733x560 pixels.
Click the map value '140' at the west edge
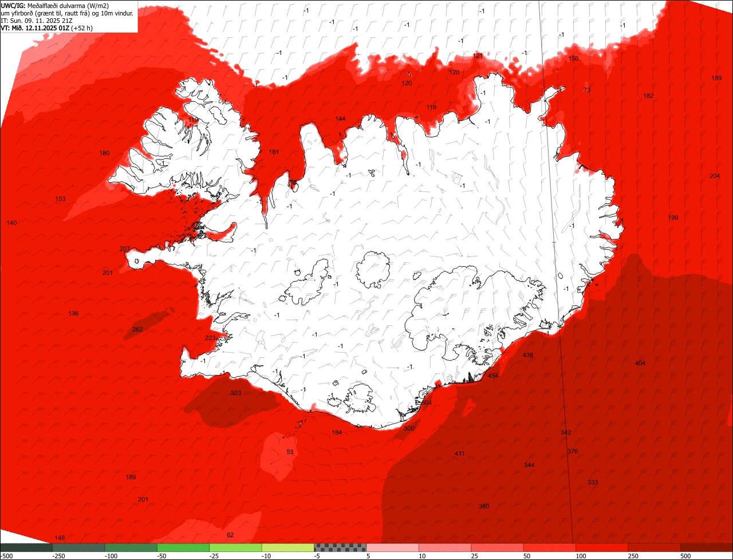[12, 223]
